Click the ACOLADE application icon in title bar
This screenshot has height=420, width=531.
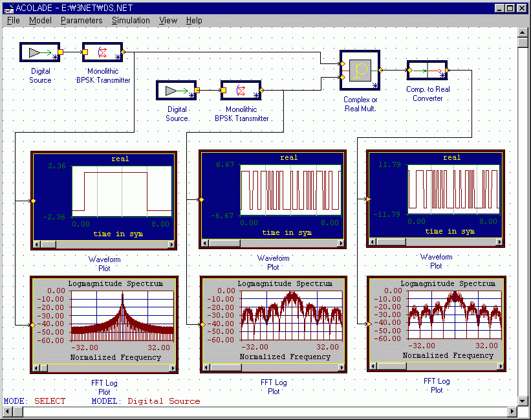(8, 8)
